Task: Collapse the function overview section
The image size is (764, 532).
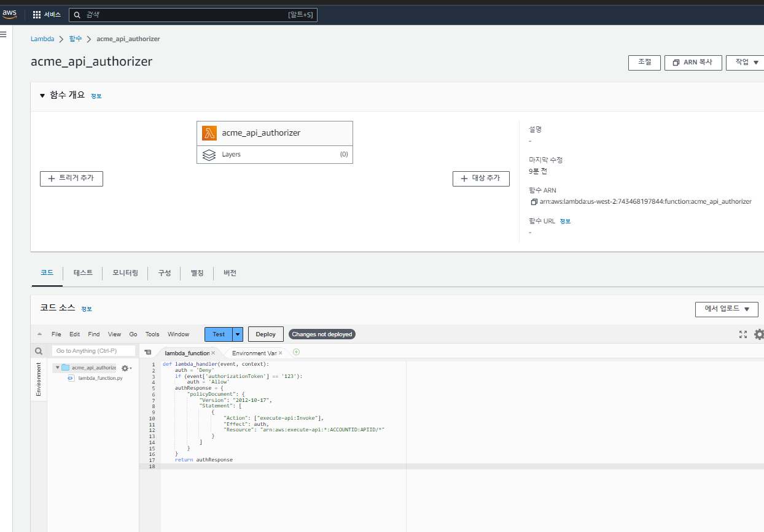Action: pos(42,96)
